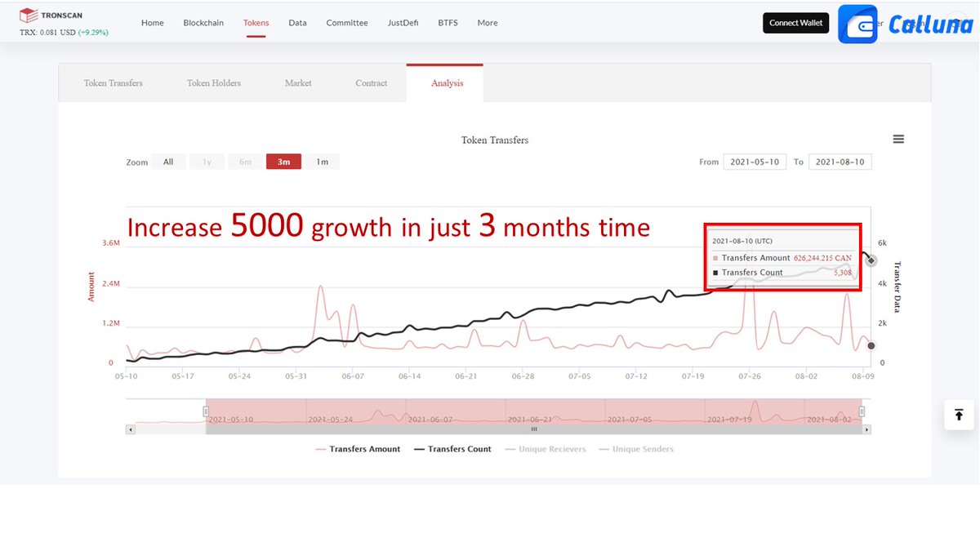
Task: Open the chart hamburger menu icon
Action: [898, 140]
